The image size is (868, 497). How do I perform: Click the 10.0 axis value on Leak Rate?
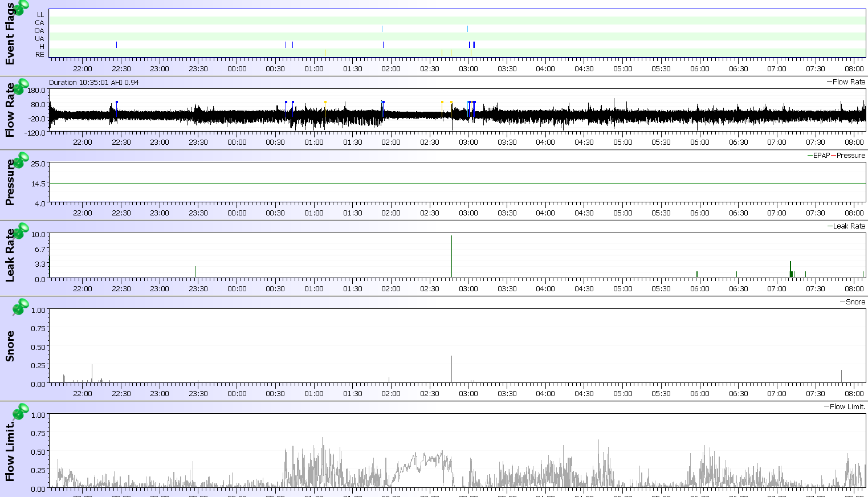(39, 235)
